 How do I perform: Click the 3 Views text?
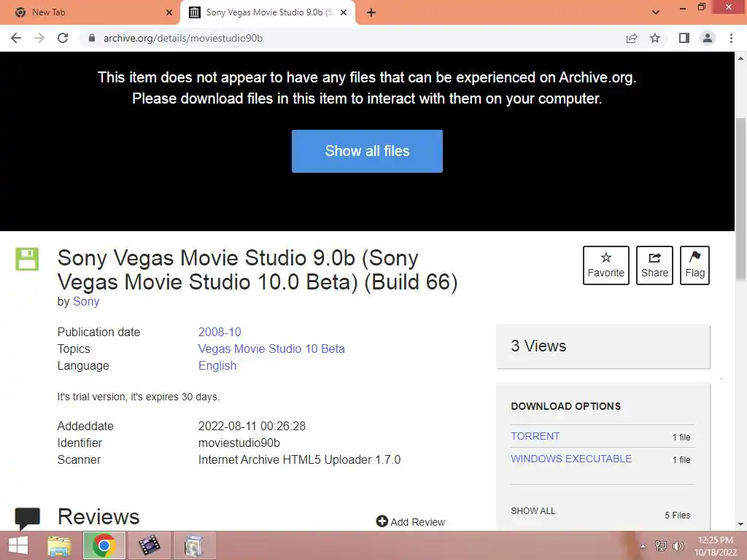[x=538, y=346]
